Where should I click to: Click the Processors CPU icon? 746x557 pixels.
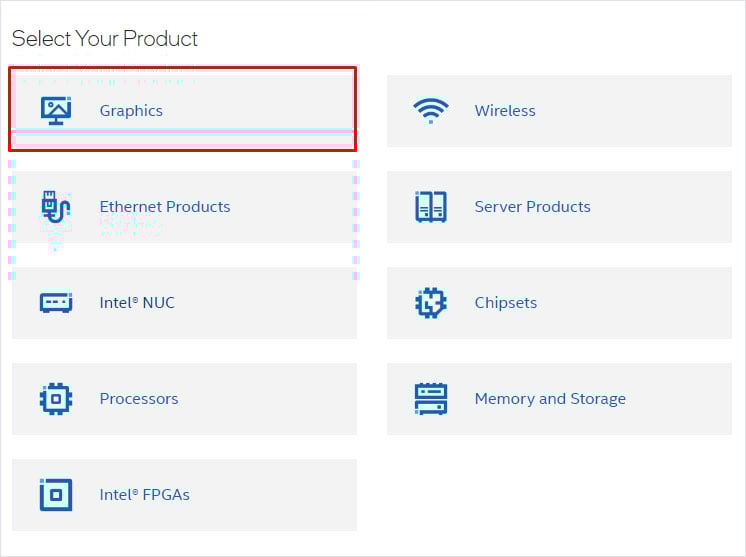(56, 398)
